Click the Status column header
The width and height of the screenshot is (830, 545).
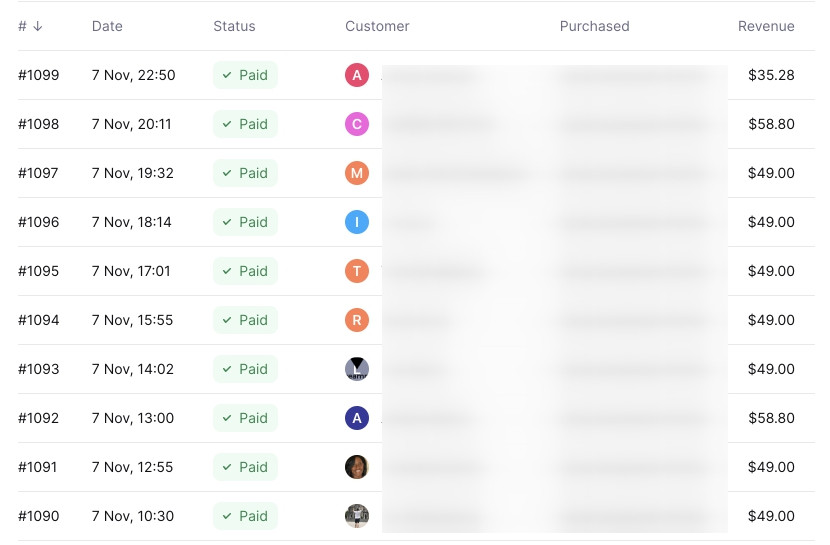pyautogui.click(x=234, y=26)
